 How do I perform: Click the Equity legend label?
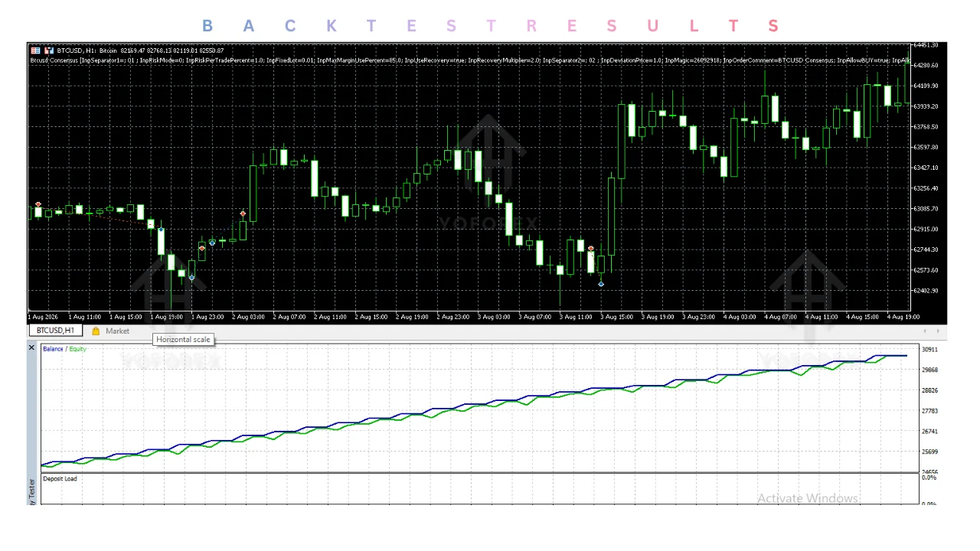(x=77, y=349)
